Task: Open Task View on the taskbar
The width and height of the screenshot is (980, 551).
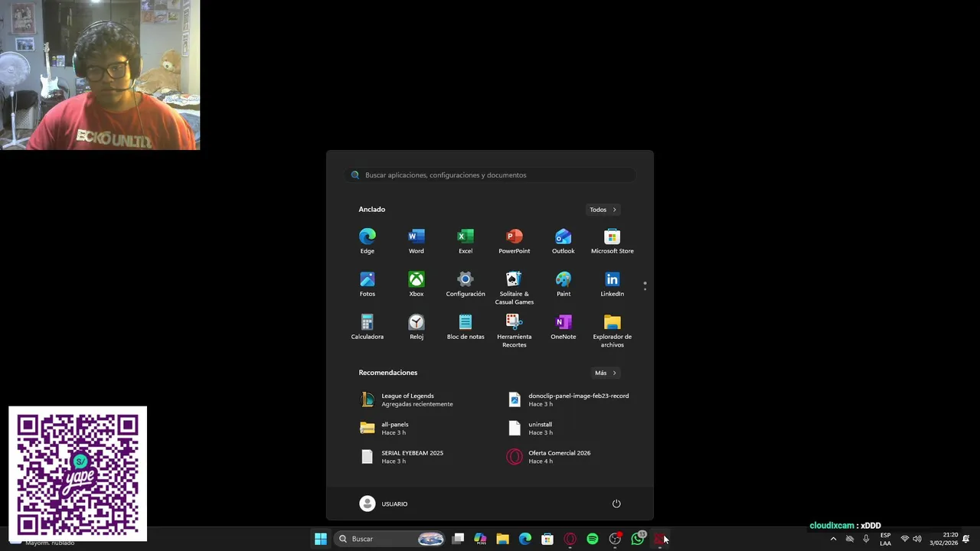Action: [x=458, y=539]
